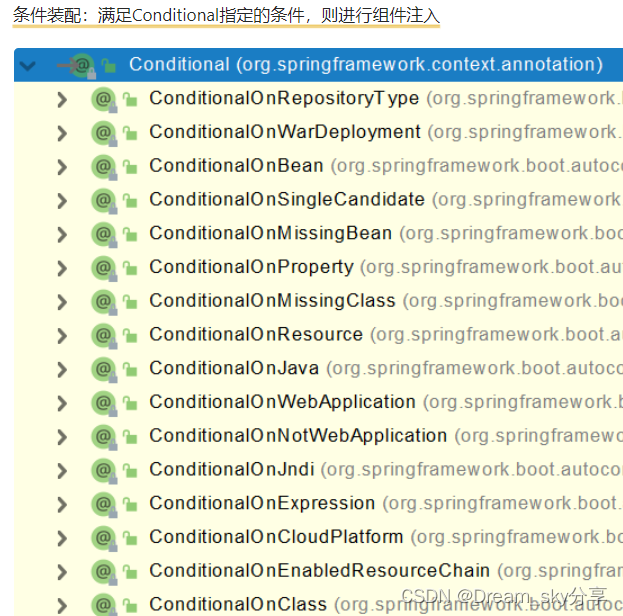623x616 pixels.
Task: Expand the ConditionalOnNotWebApplication node
Action: pos(62,437)
